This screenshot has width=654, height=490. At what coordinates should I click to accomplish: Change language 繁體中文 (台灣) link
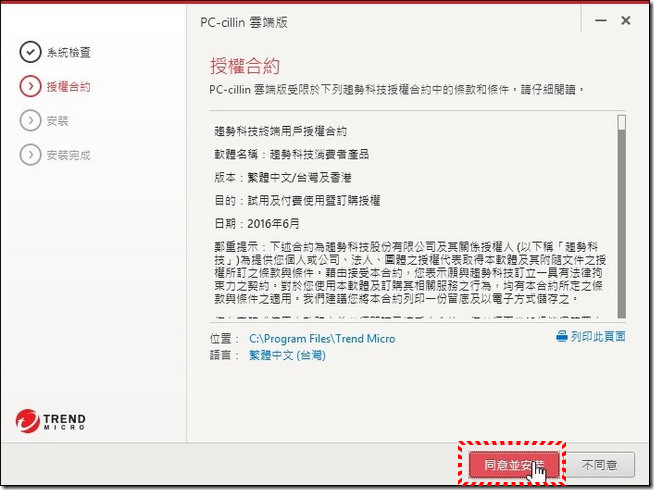click(287, 355)
